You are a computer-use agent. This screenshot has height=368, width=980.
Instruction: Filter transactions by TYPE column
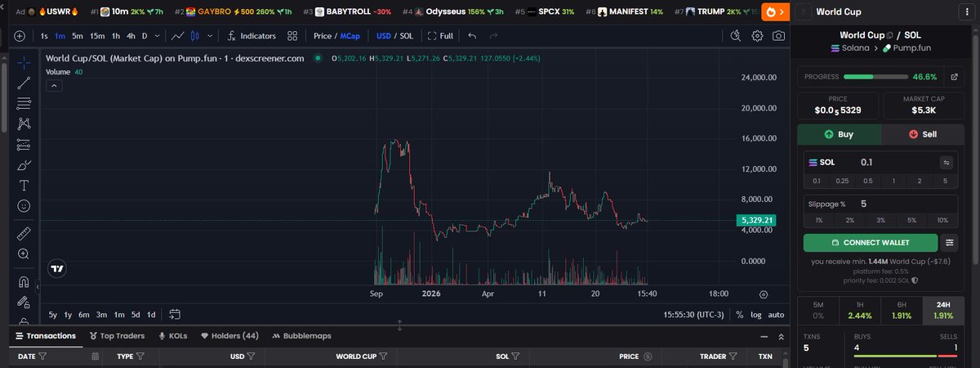(x=140, y=357)
